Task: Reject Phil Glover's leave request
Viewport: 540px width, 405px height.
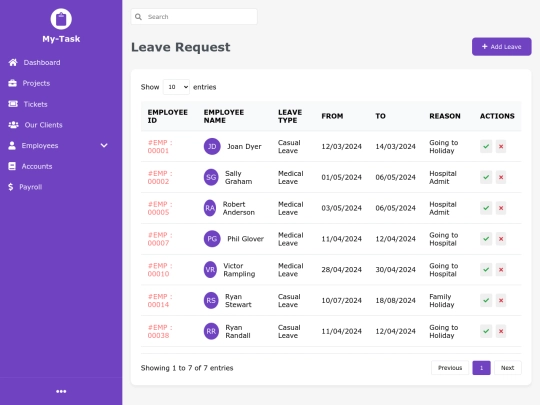Action: pos(501,239)
